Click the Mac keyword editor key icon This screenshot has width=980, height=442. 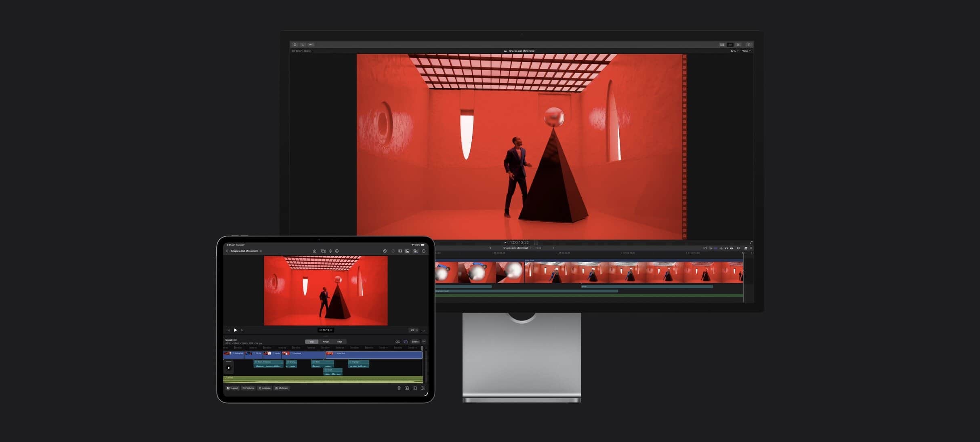[311, 44]
